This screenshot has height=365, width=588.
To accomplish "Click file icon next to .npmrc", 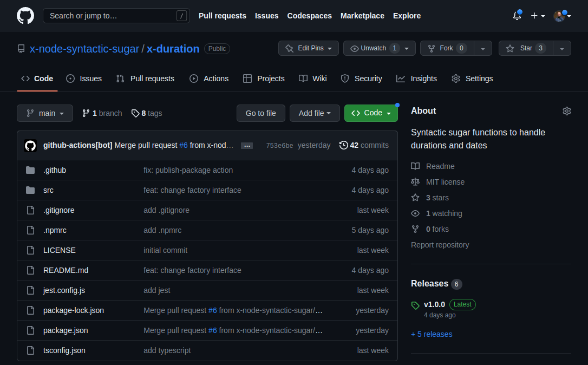I will [30, 230].
